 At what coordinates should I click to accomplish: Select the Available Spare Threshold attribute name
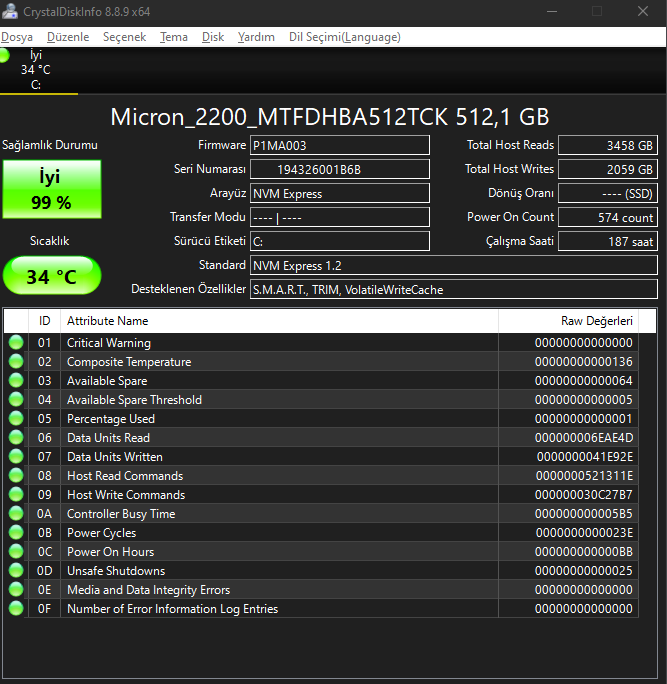coord(134,400)
